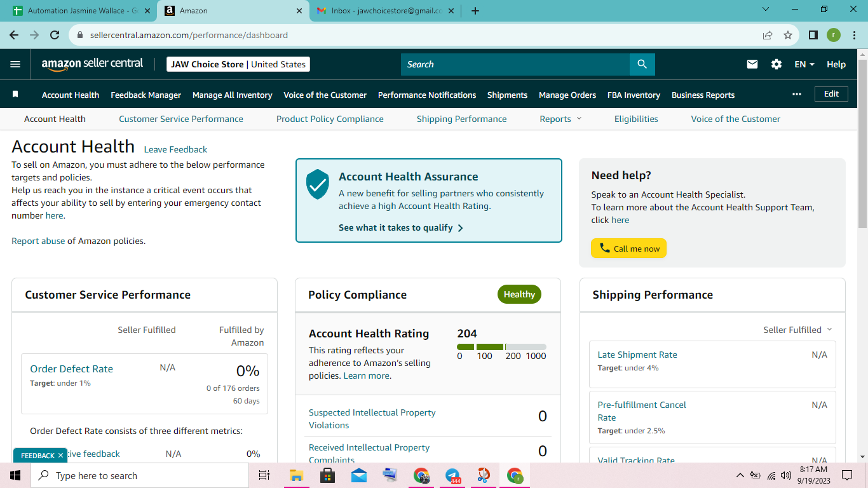The image size is (868, 488).
Task: Switch to the Gmail Inbox tab
Action: [385, 11]
